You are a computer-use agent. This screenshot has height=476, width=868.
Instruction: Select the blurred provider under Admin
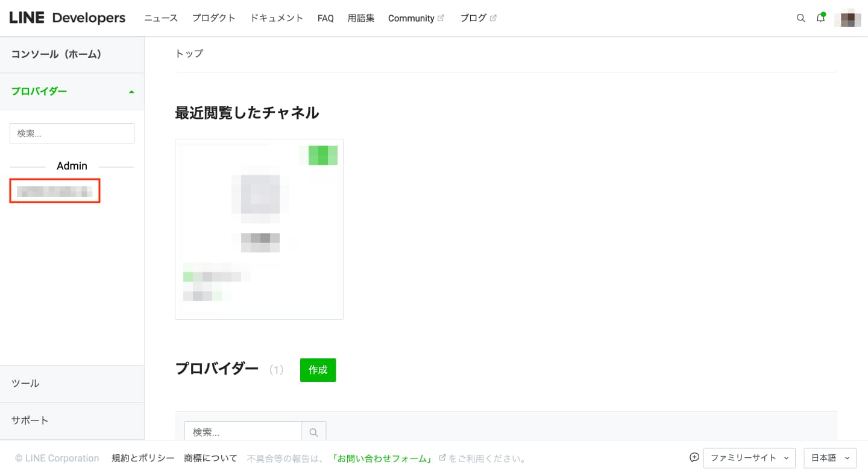click(x=55, y=191)
